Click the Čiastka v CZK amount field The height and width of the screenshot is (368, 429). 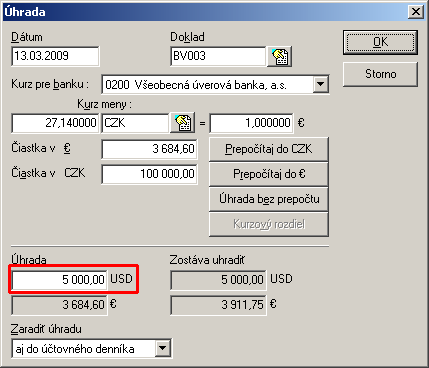pyautogui.click(x=149, y=174)
